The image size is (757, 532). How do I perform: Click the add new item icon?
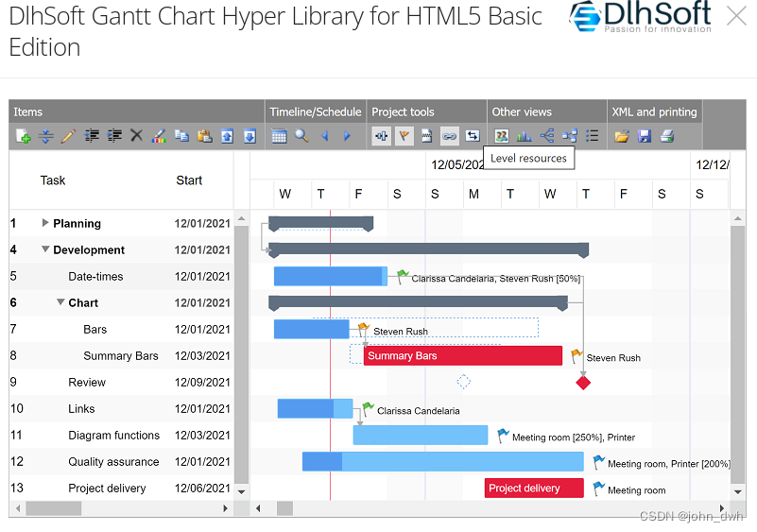pyautogui.click(x=23, y=136)
